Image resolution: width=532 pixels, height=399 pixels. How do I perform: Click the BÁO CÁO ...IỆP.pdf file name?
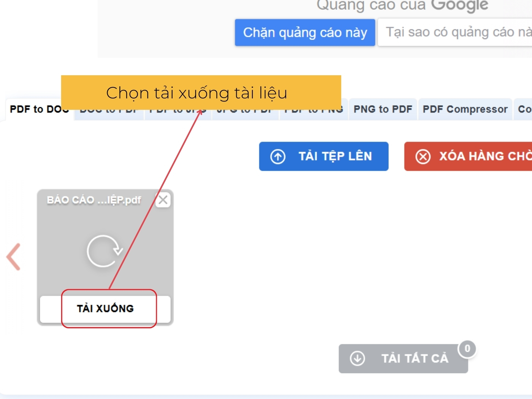click(x=94, y=200)
